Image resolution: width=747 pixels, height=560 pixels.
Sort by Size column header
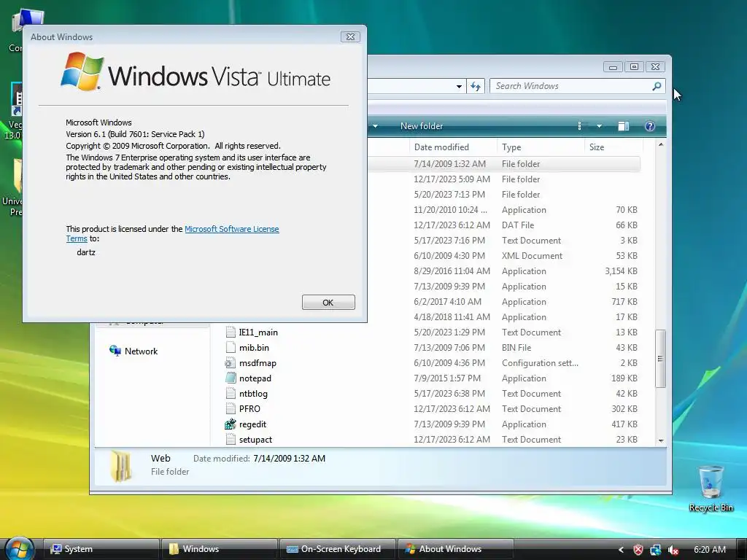(x=614, y=147)
